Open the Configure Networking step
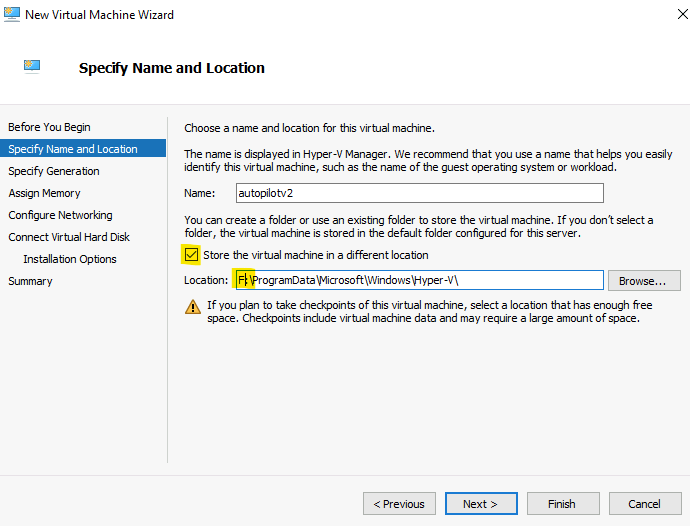This screenshot has width=690, height=526. [60, 215]
